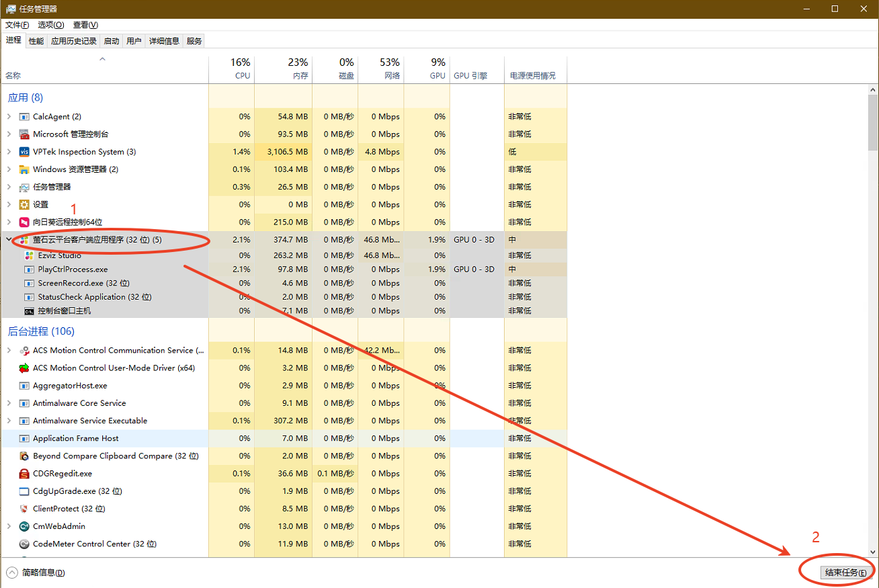Screen dimensions: 879x588
Task: Click the 控制台窗口主机 console icon
Action: [x=29, y=311]
